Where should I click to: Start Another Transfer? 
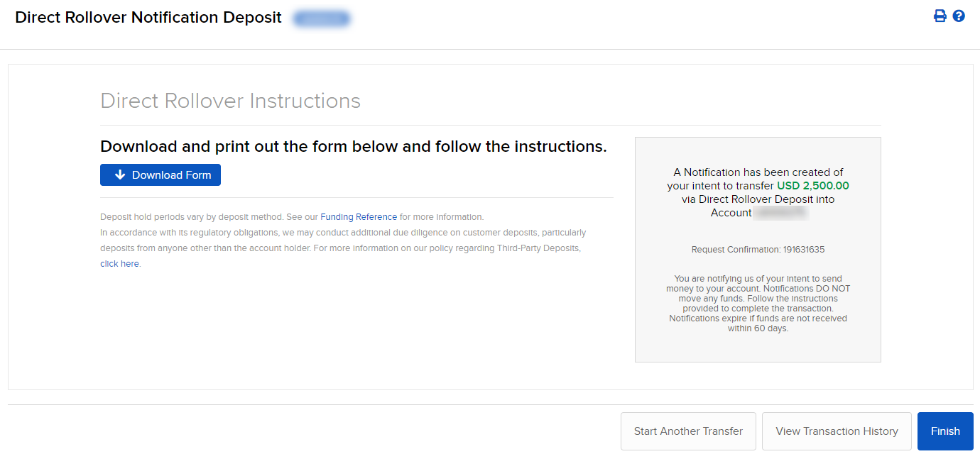click(x=688, y=431)
